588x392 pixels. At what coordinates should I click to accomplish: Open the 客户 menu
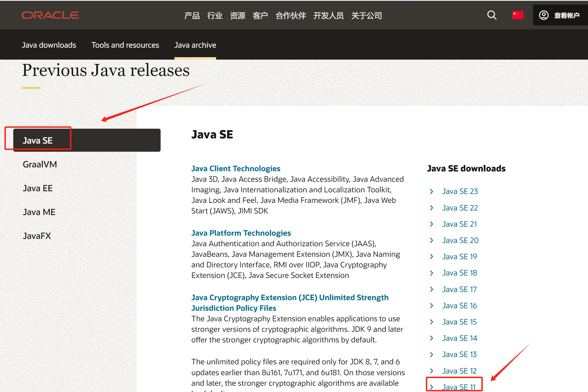[260, 15]
